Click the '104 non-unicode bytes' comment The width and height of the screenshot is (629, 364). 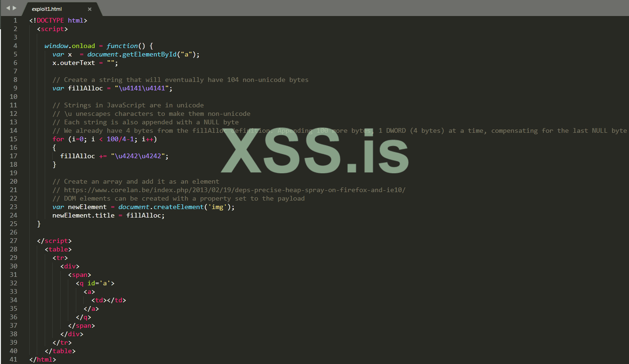(x=180, y=80)
